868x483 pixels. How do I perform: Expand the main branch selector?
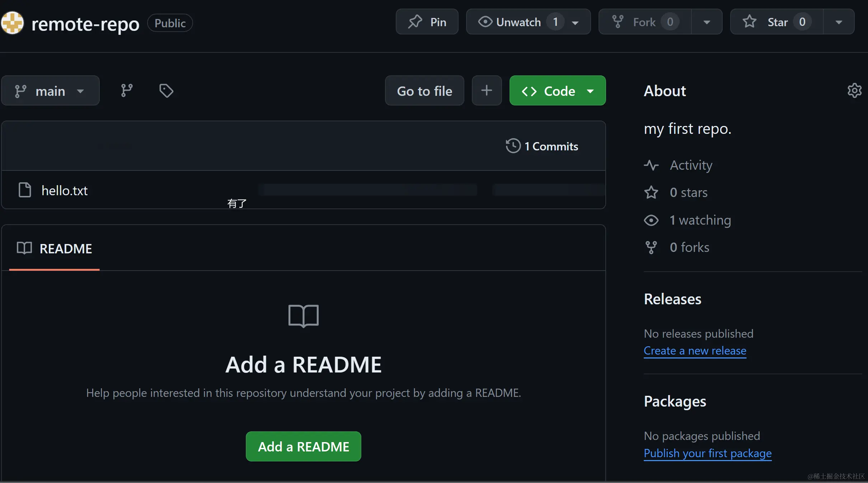[x=50, y=90]
